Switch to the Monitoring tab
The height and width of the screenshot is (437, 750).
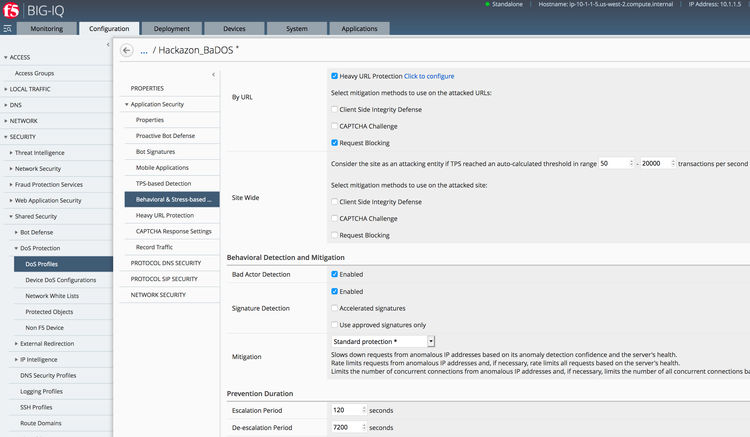click(x=46, y=29)
